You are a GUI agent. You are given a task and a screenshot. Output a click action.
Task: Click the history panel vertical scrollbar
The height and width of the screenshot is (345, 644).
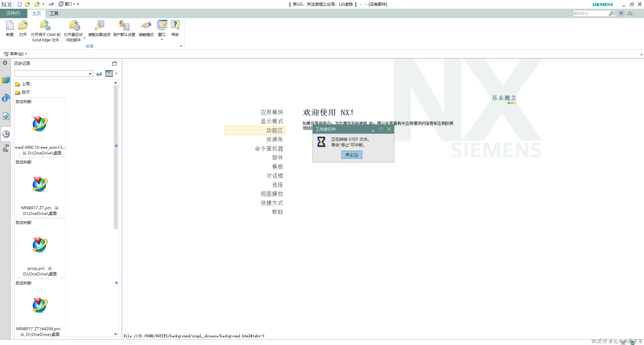point(116,157)
